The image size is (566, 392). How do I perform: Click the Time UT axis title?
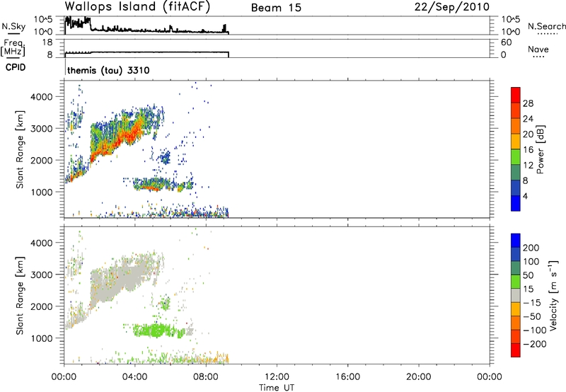pos(277,387)
